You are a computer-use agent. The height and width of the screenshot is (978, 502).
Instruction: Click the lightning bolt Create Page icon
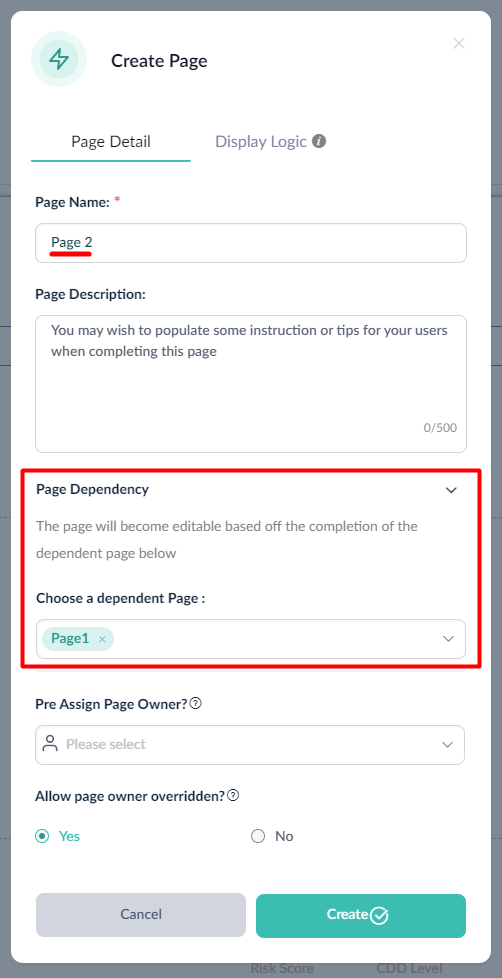pos(59,59)
